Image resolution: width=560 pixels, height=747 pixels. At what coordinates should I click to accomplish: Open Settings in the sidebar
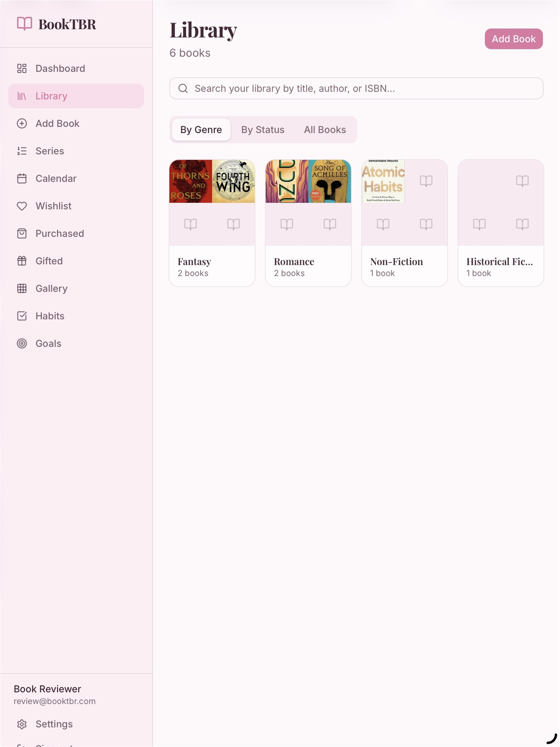pyautogui.click(x=76, y=724)
